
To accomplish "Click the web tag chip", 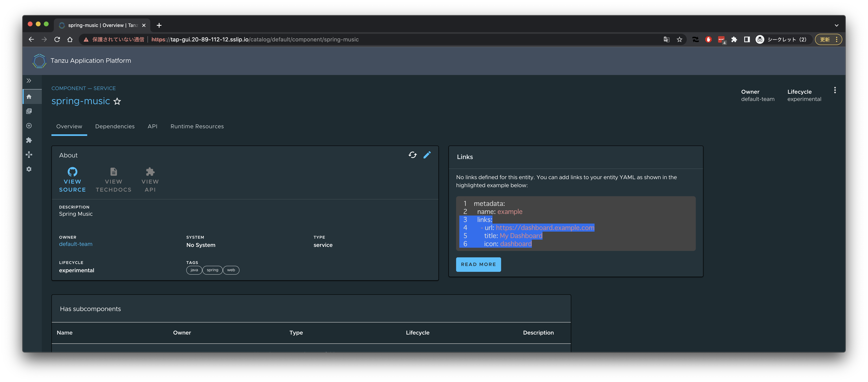I will [231, 270].
